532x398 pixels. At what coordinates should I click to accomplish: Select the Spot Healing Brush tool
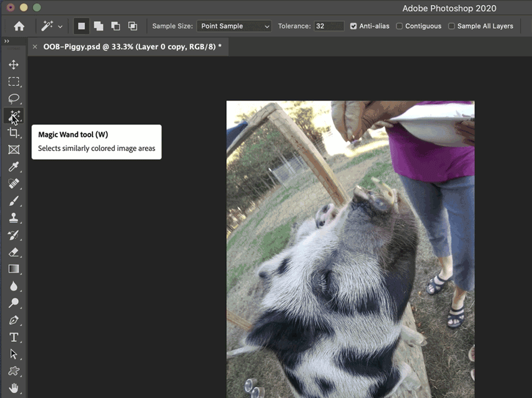(14, 183)
